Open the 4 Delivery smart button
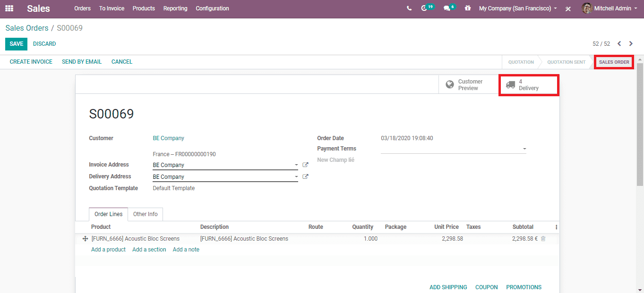The height and width of the screenshot is (293, 644). tap(529, 85)
